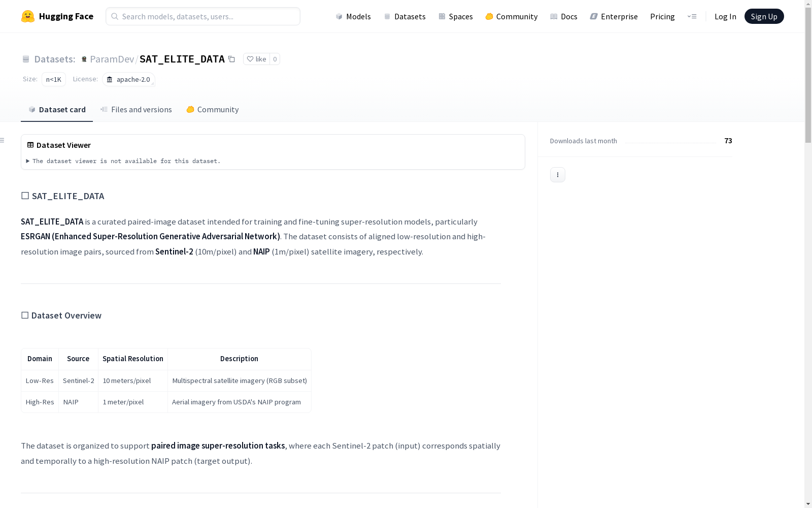812x508 pixels.
Task: Open the ParamDev user profile link
Action: [x=112, y=59]
